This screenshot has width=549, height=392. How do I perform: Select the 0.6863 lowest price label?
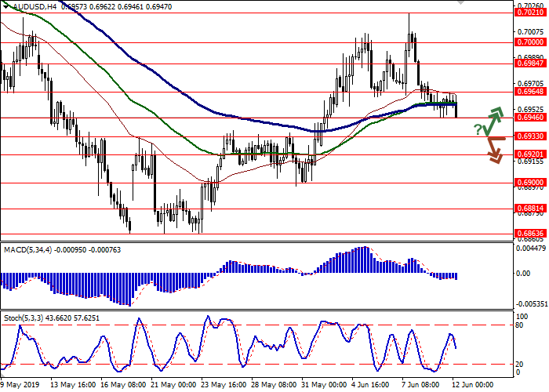[x=531, y=234]
